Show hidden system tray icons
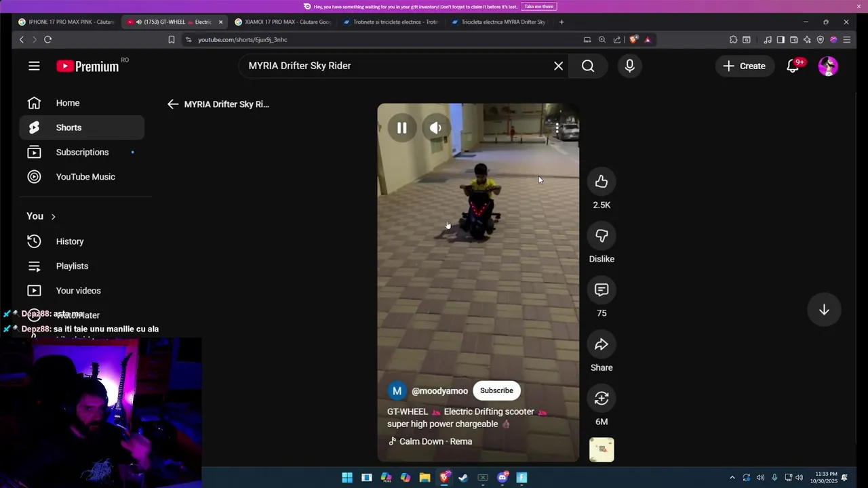 click(732, 478)
